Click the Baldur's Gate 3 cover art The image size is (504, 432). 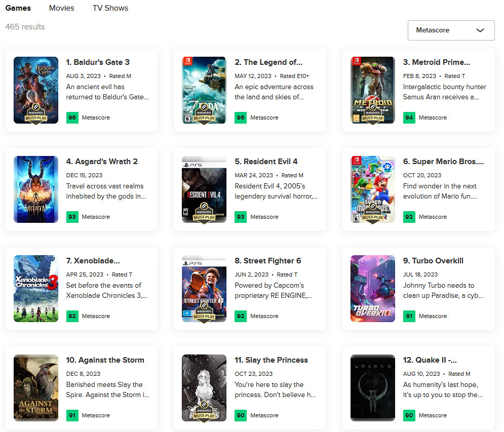(36, 90)
